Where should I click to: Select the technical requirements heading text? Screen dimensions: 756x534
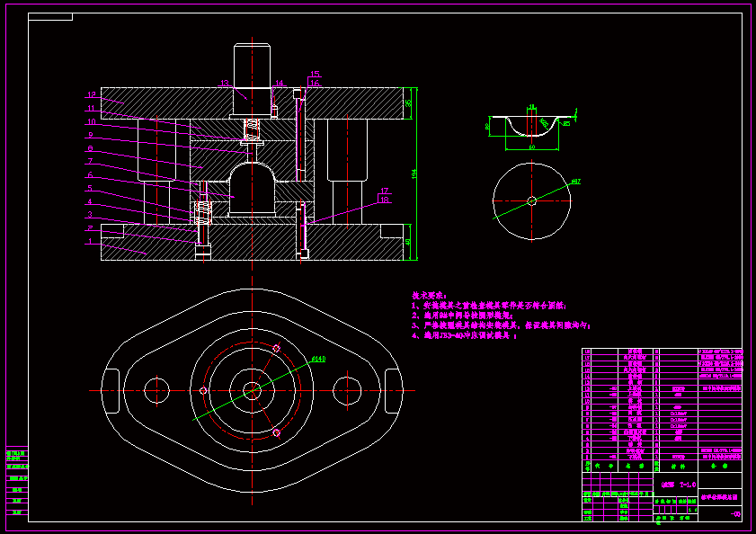tap(429, 296)
